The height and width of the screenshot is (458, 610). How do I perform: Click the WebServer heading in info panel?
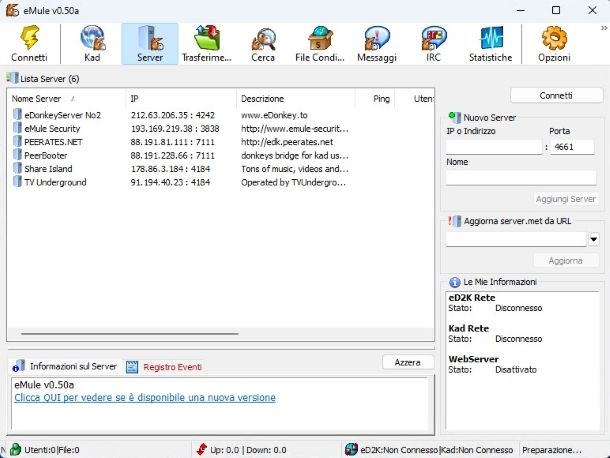[x=473, y=359]
